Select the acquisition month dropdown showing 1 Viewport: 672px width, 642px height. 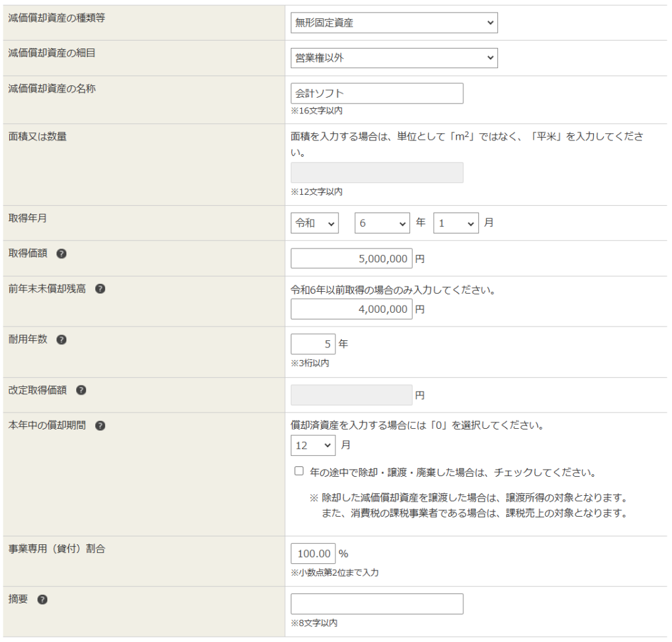[x=455, y=224]
